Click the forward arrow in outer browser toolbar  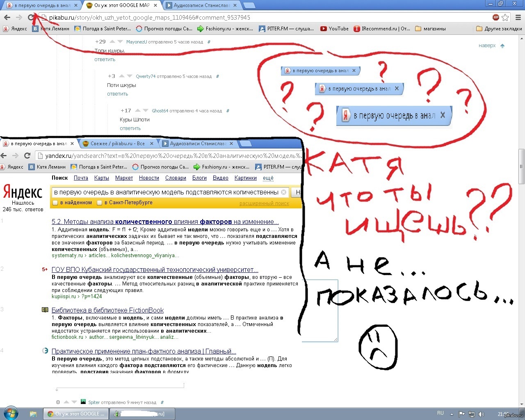pos(19,17)
